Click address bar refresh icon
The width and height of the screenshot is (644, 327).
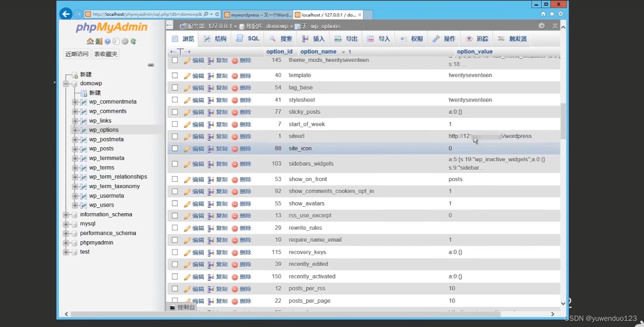click(217, 14)
